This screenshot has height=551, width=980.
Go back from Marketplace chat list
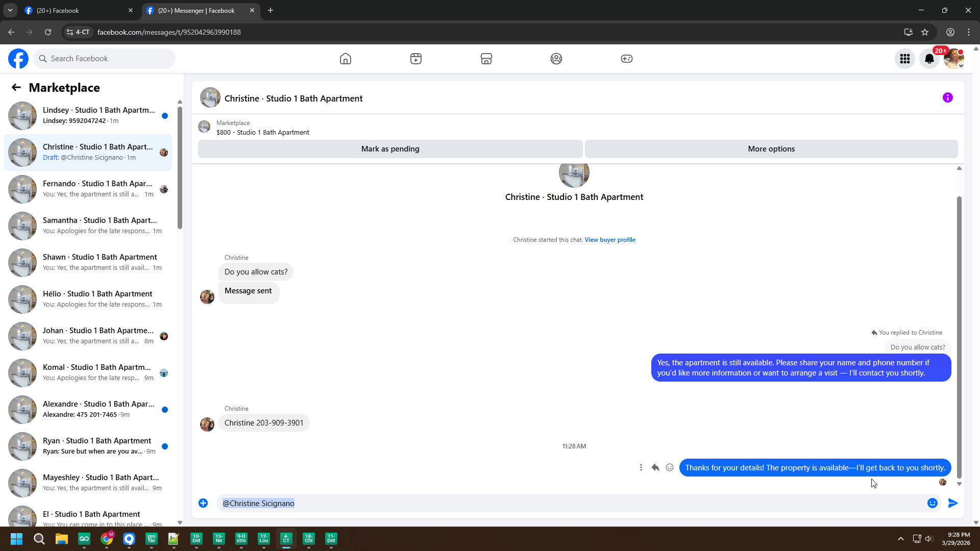16,88
